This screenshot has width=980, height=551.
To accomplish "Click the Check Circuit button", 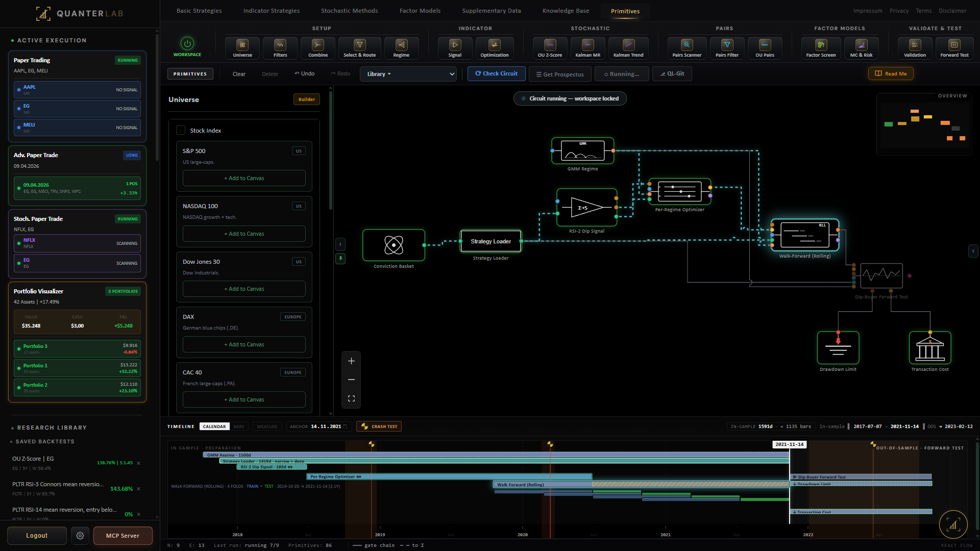I will click(496, 74).
